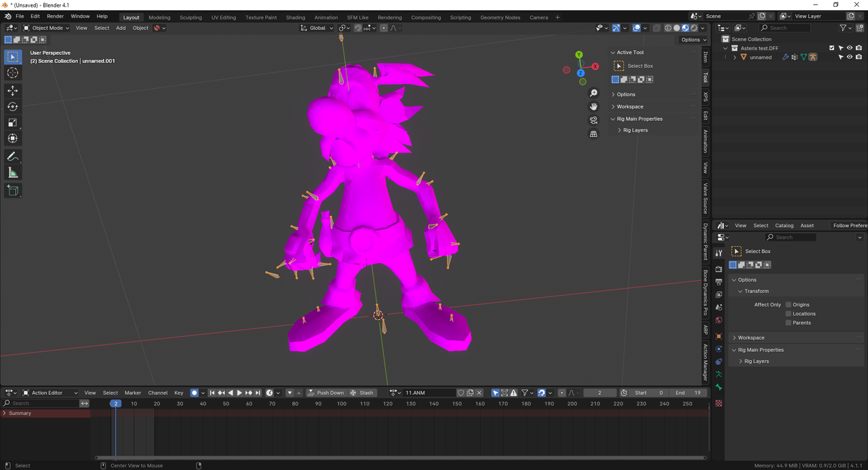Hide Asterix test.DFF collection in viewport
868x470 pixels.
tap(850, 48)
